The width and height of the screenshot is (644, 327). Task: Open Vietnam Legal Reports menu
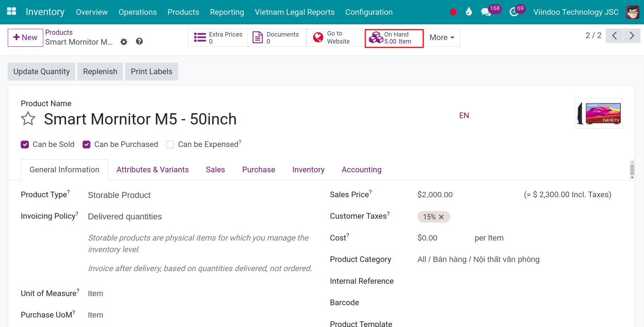[x=295, y=12]
